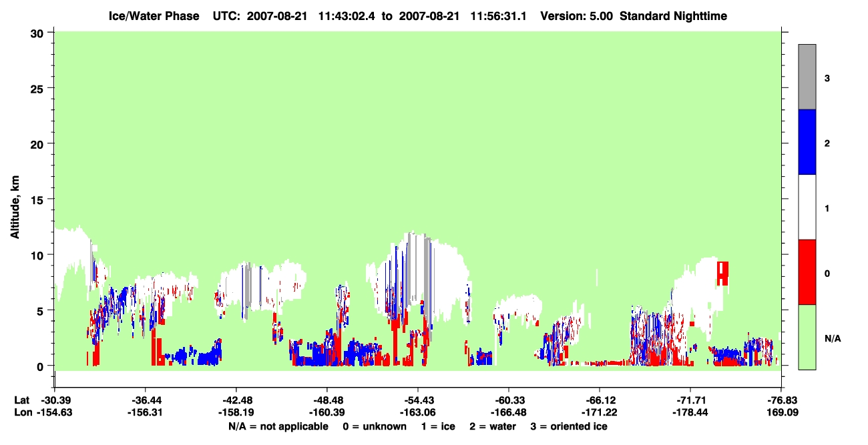Image resolution: width=868 pixels, height=445 pixels.
Task: Click the red unknown colorbar segment
Action: click(x=807, y=272)
